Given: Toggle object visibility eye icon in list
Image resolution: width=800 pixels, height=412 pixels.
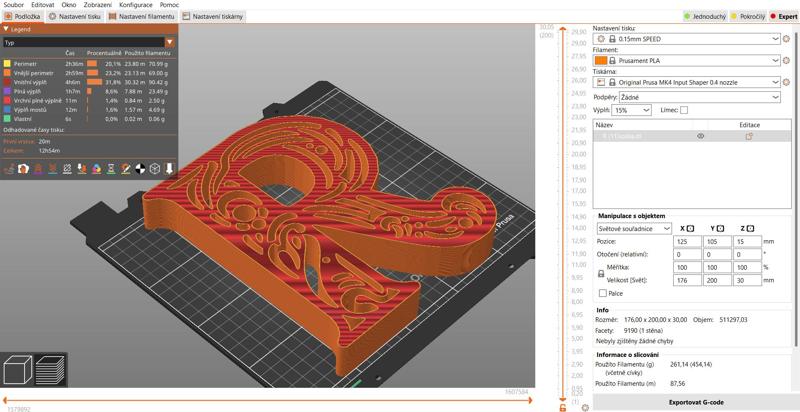Looking at the screenshot, I should click(700, 136).
